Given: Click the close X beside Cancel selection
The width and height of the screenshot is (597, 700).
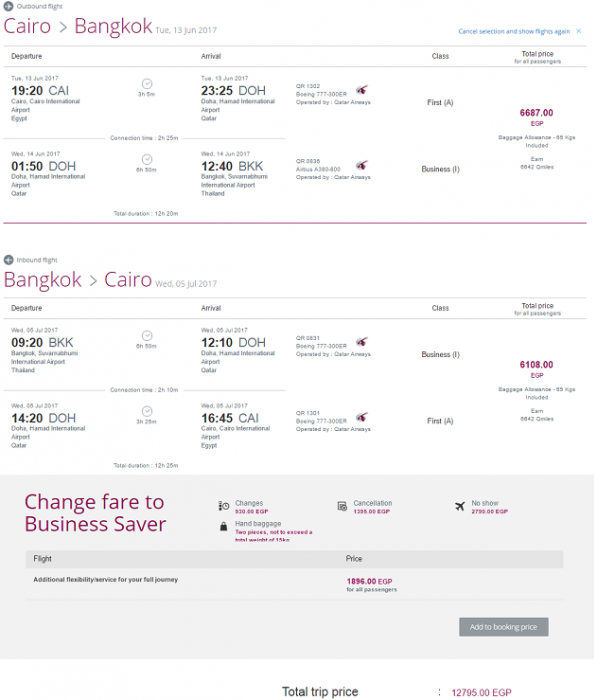Looking at the screenshot, I should point(579,31).
